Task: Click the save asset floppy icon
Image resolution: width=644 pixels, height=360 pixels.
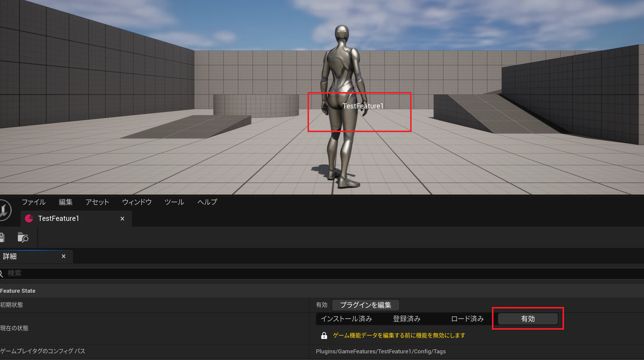Action: [2, 238]
